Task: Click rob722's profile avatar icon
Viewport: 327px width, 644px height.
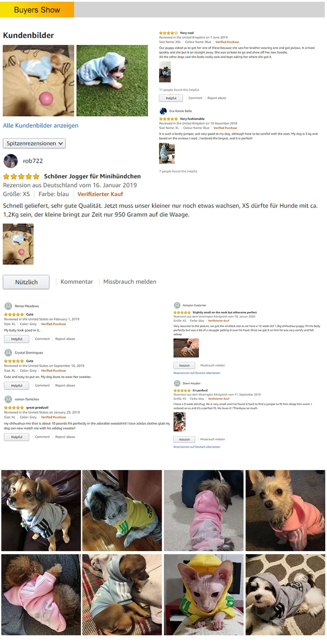Action: [x=10, y=161]
